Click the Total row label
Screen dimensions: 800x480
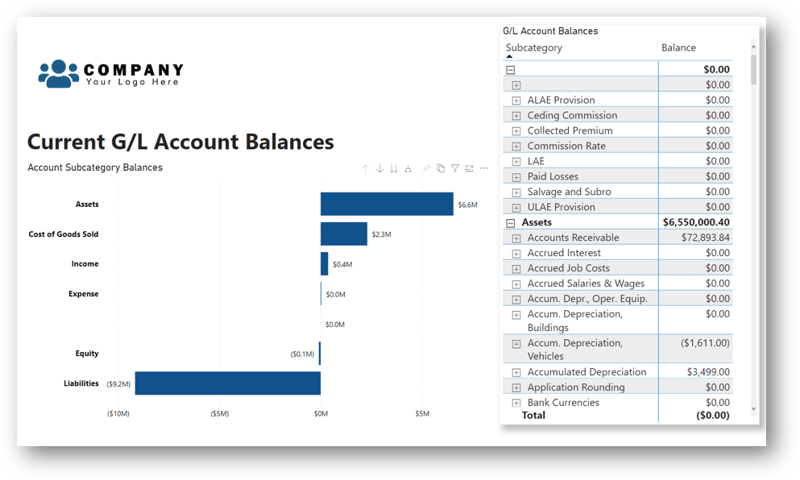tap(533, 415)
